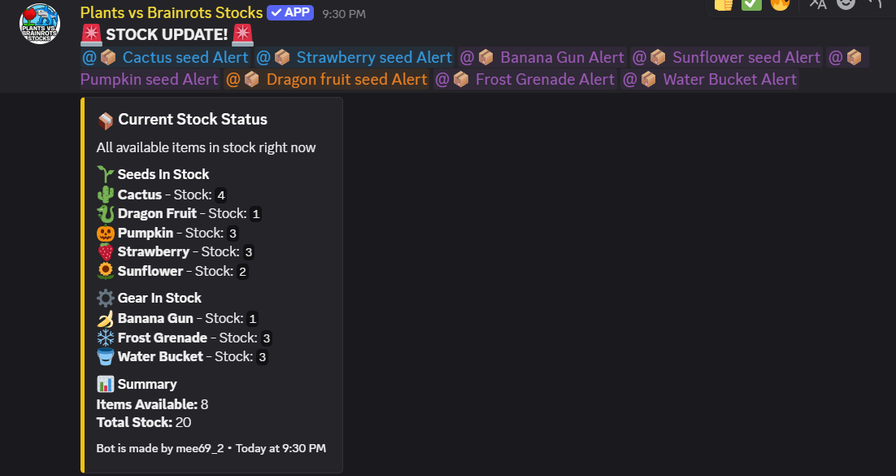
Task: React with the green check mark emoji
Action: tap(751, 4)
